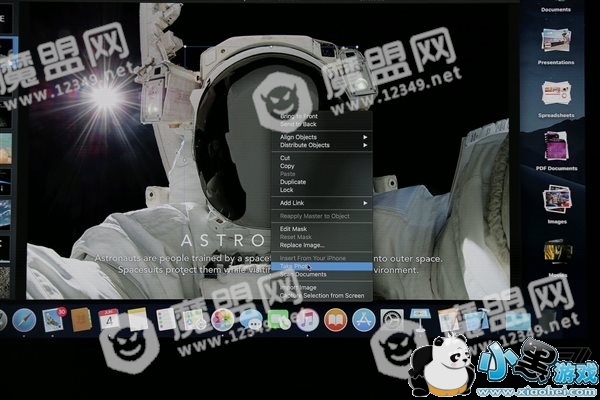The image size is (600, 400).
Task: Open the Reminders app in Dock
Action: [x=166, y=320]
